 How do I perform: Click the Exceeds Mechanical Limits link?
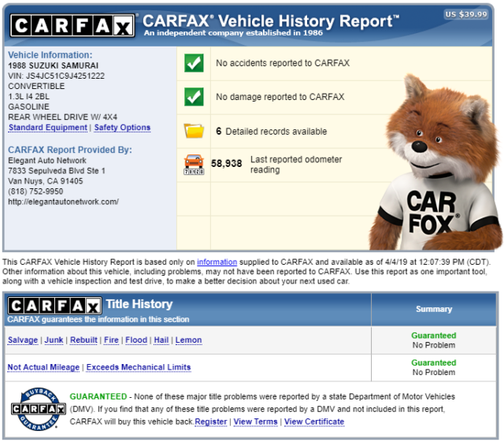click(x=139, y=367)
